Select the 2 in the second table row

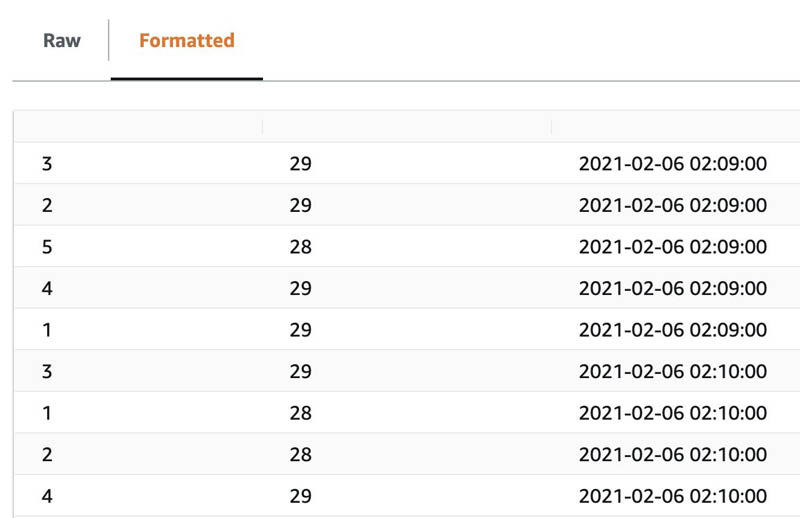[x=47, y=205]
